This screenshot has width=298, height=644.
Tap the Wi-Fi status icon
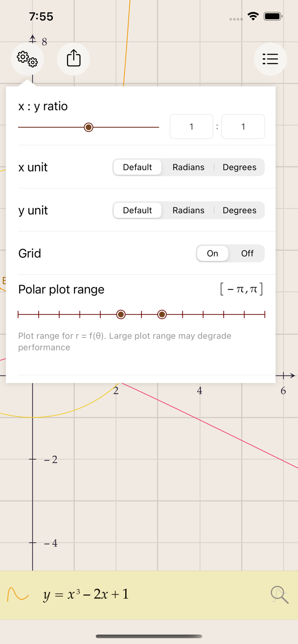coord(253,16)
